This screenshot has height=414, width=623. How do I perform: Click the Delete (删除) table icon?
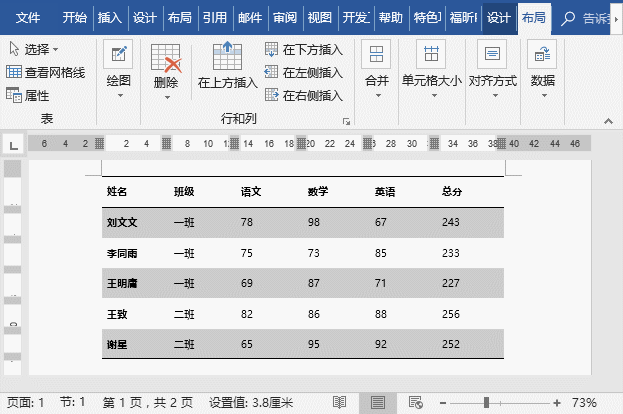pyautogui.click(x=166, y=58)
